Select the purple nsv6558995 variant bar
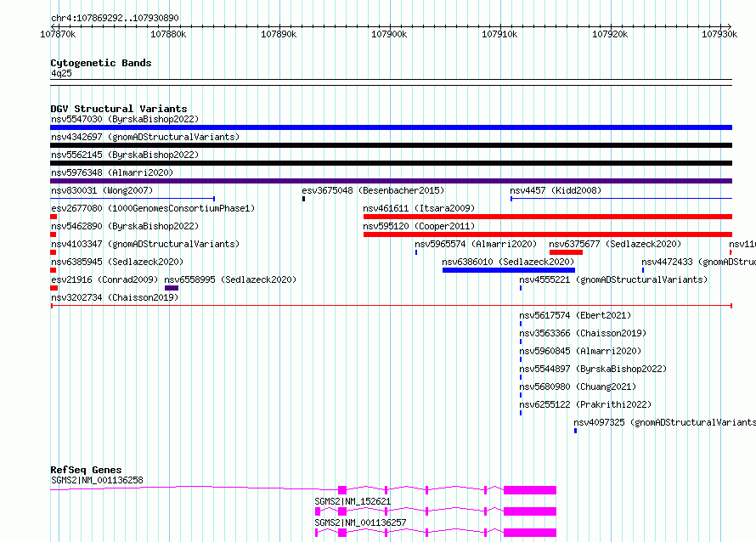756x542 pixels. coord(172,288)
